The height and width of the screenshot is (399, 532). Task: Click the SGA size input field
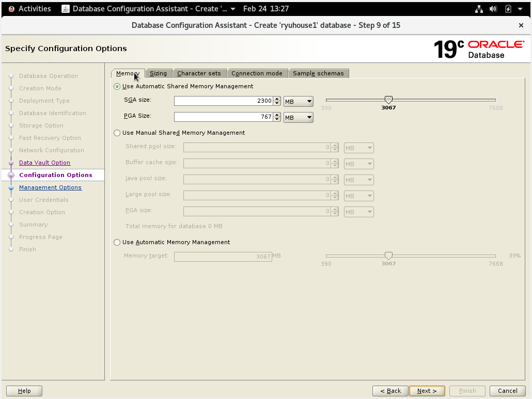pos(224,101)
